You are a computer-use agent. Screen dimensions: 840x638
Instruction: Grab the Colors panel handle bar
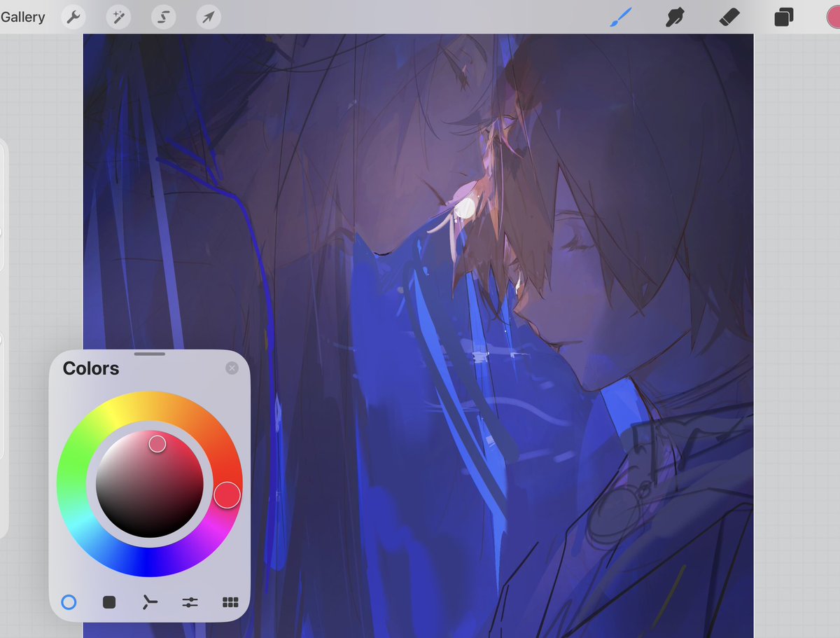[149, 354]
